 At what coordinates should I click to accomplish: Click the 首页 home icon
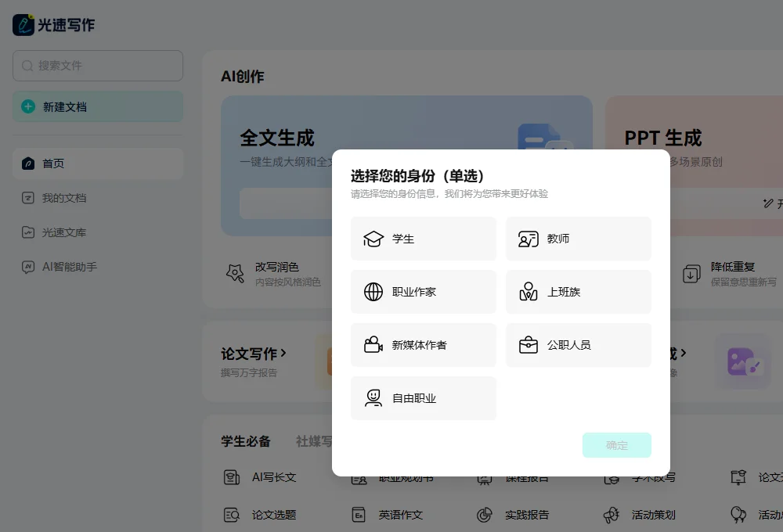click(x=28, y=164)
